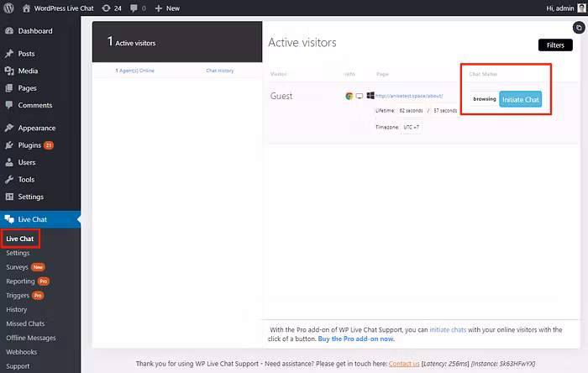Expand the Plugins sidebar menu

(29, 144)
